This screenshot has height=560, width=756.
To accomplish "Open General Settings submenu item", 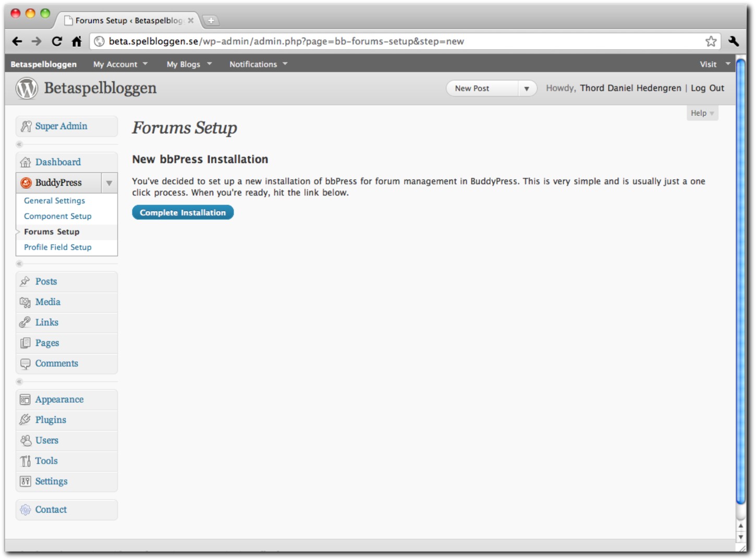I will click(x=55, y=201).
